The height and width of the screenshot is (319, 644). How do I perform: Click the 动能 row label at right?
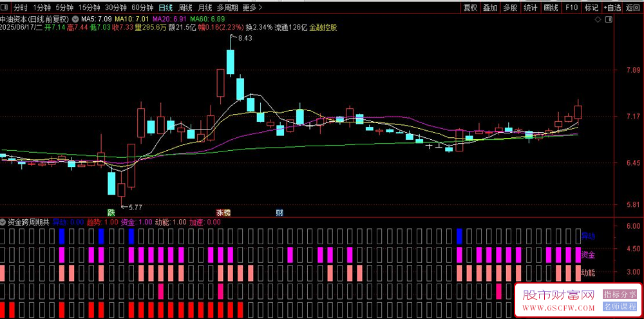tap(588, 272)
